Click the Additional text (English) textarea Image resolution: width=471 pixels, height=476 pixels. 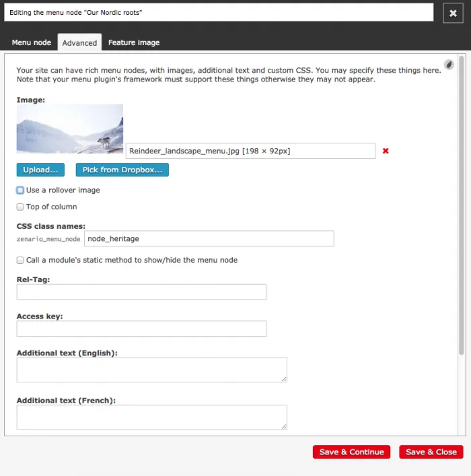point(151,370)
